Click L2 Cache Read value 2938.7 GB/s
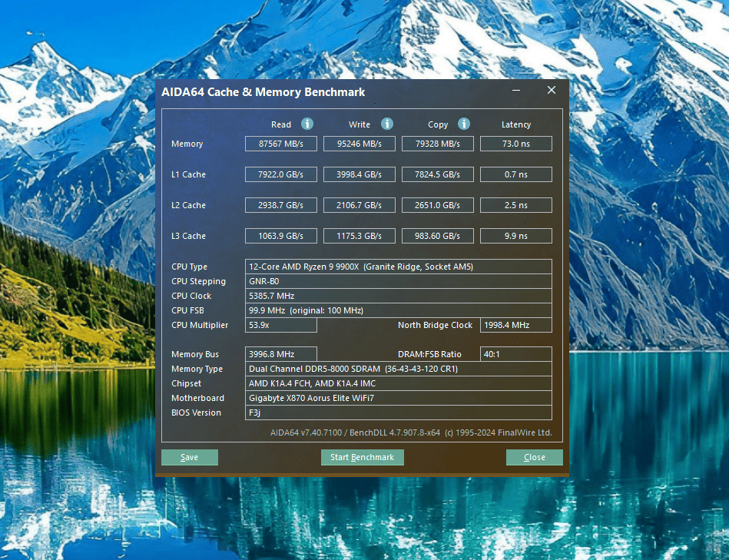The image size is (729, 560). pos(281,205)
